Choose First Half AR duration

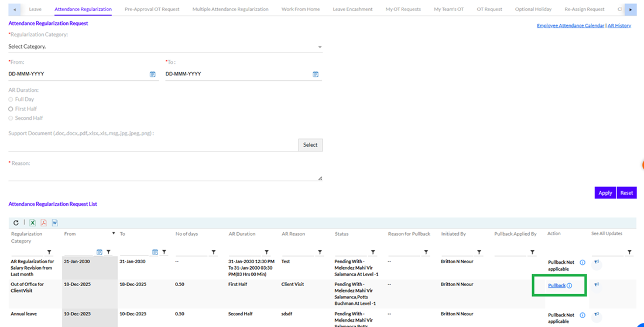(11, 109)
